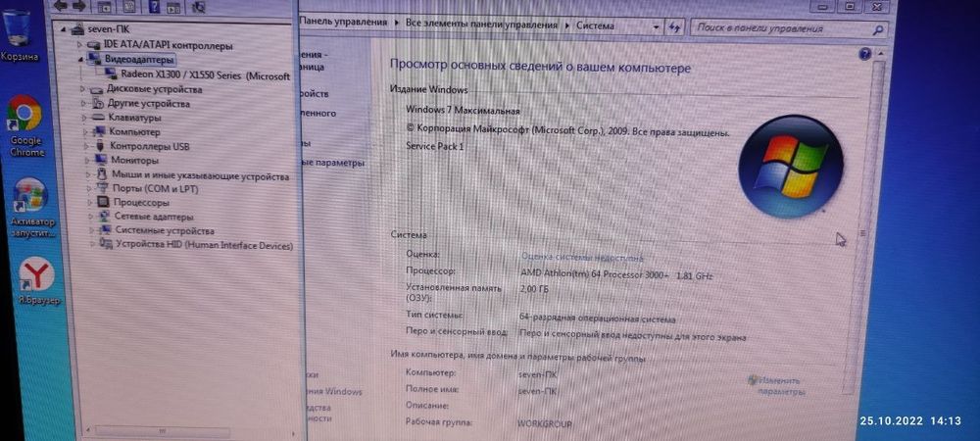Click the 2,00 ГБ memory value
Viewport: 980px width, 441px height.
pyautogui.click(x=534, y=289)
